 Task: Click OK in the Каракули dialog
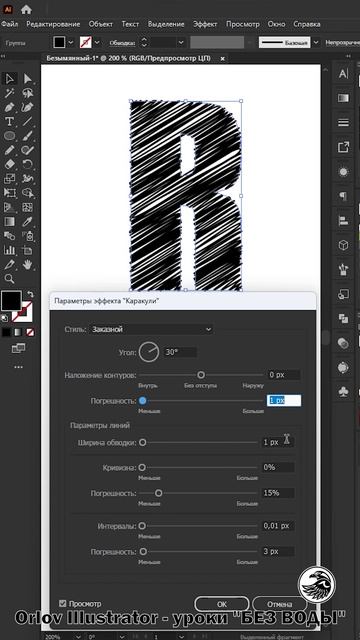pos(222,604)
